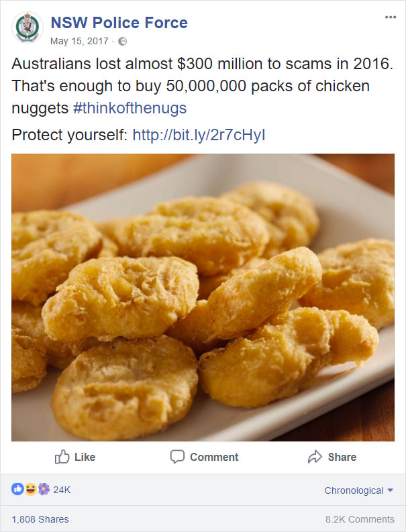Open the #thinkofthenugs hashtag
The image size is (406, 532).
130,108
